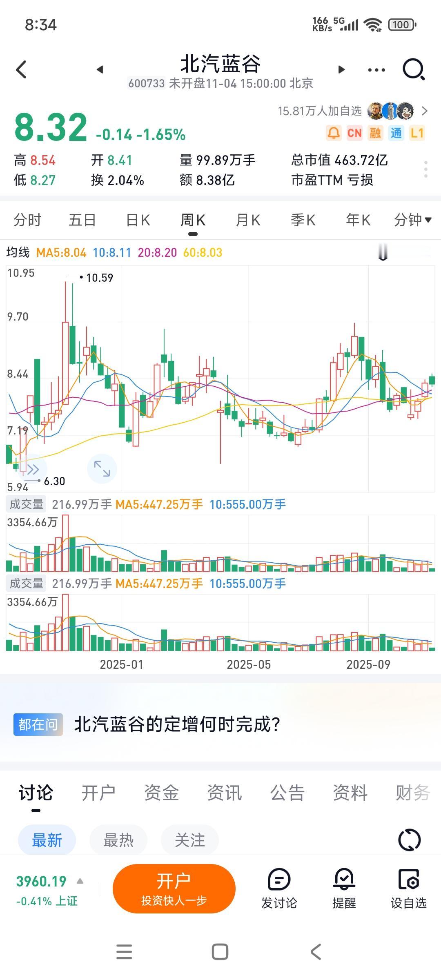Go to next stock with right triangle

tap(341, 69)
